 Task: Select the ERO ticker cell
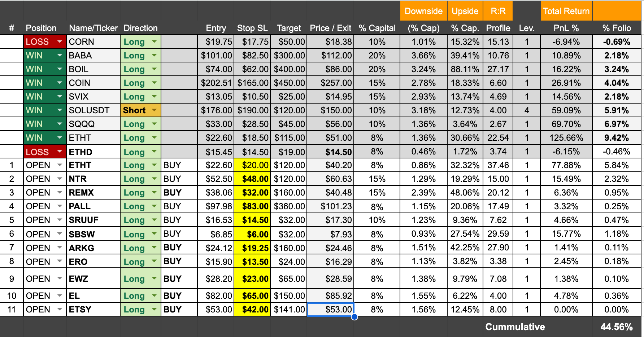point(93,262)
